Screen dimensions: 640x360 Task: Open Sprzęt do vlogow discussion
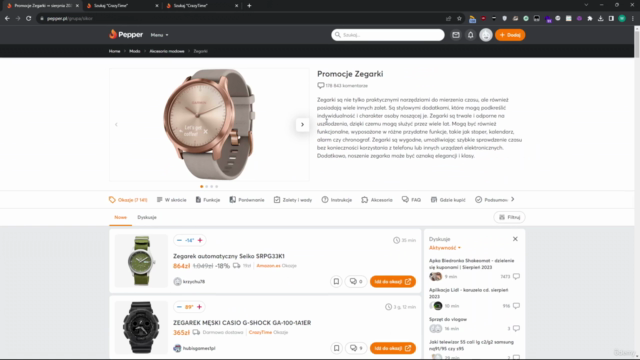tap(448, 319)
